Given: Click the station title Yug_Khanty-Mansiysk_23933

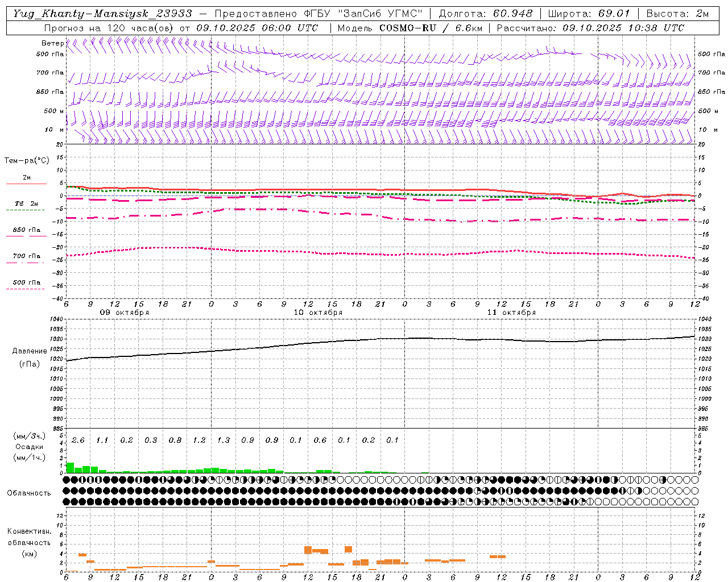Looking at the screenshot, I should click(x=102, y=14).
